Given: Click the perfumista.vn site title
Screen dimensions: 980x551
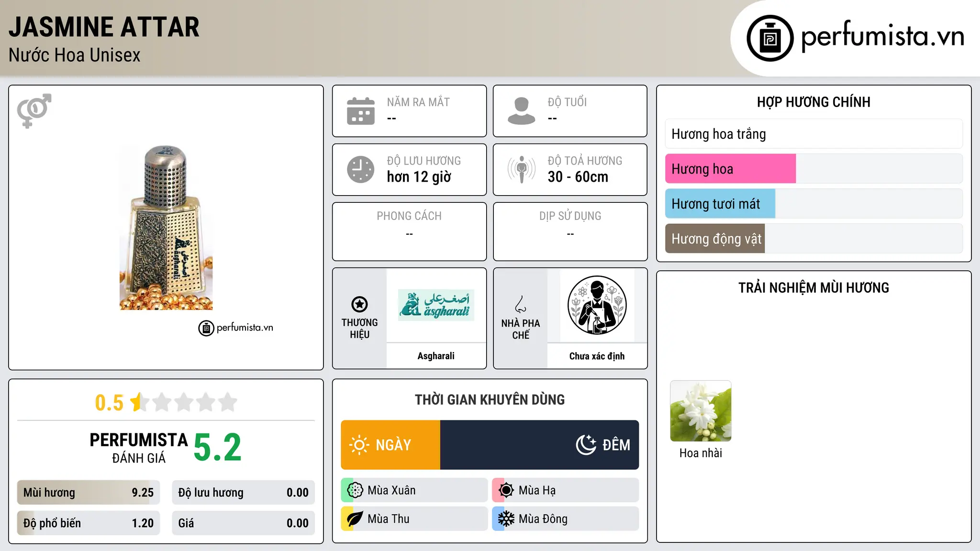Looking at the screenshot, I should pos(883,37).
